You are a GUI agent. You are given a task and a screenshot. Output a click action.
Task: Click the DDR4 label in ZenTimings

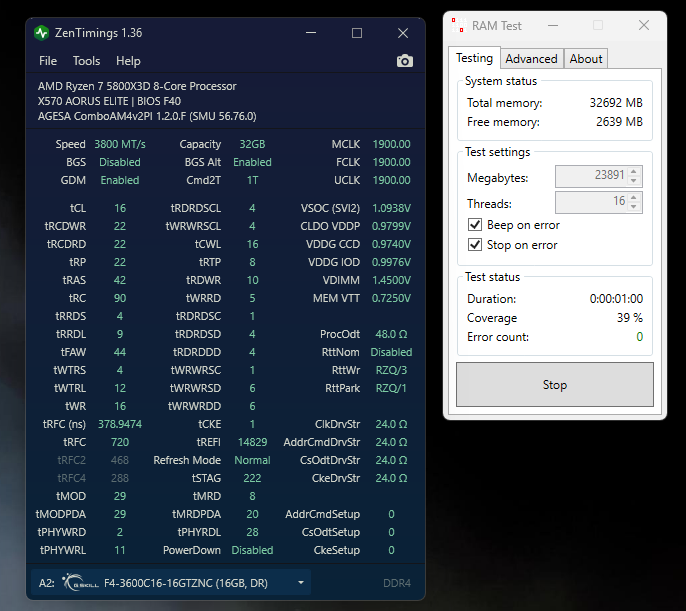click(x=397, y=583)
